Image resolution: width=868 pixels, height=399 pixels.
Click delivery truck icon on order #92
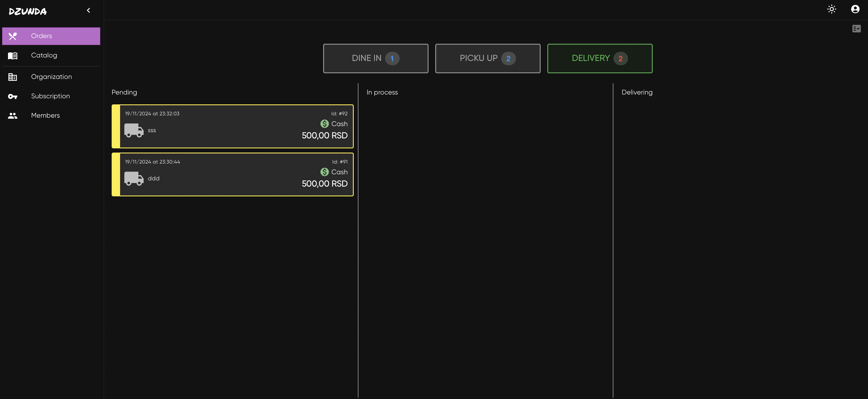tap(134, 130)
